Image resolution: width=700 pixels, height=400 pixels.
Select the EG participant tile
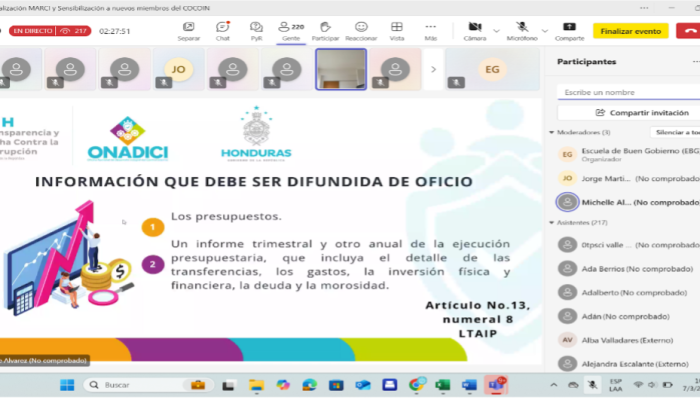pos(492,70)
